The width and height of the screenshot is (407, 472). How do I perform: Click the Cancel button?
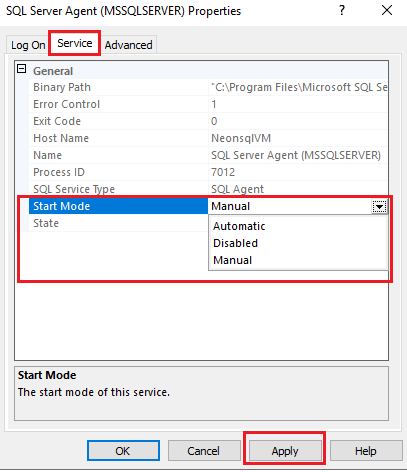pyautogui.click(x=204, y=451)
